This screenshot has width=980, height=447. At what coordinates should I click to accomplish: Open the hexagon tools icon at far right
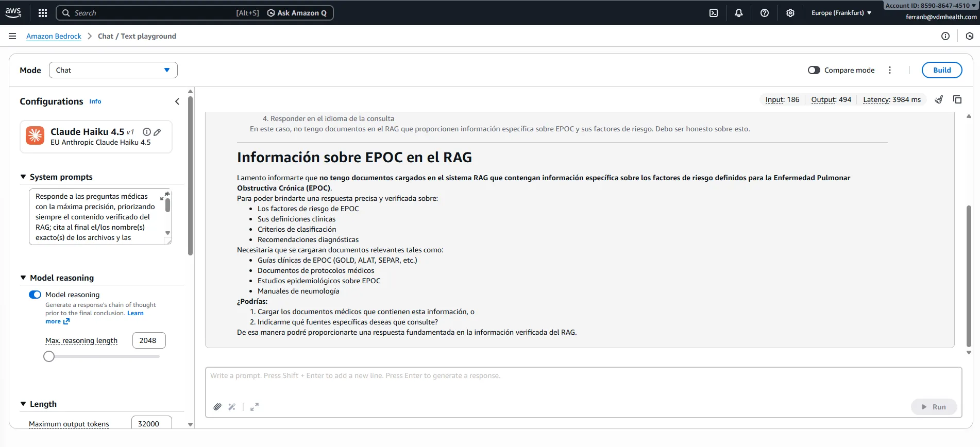coord(970,36)
